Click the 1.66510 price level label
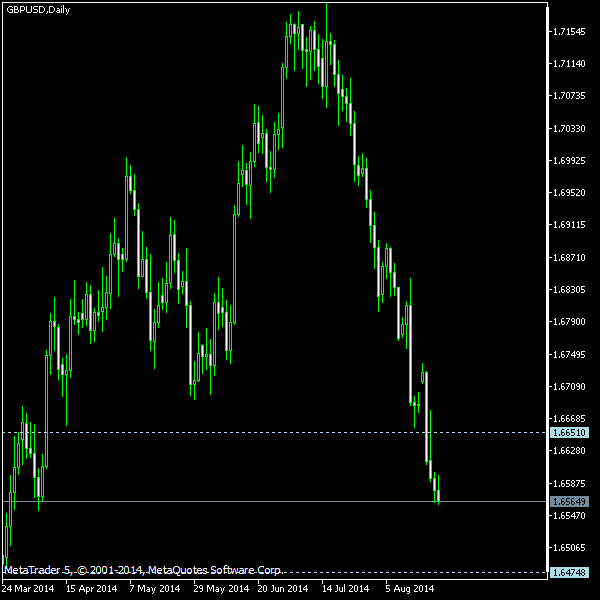The width and height of the screenshot is (600, 600). (x=569, y=433)
